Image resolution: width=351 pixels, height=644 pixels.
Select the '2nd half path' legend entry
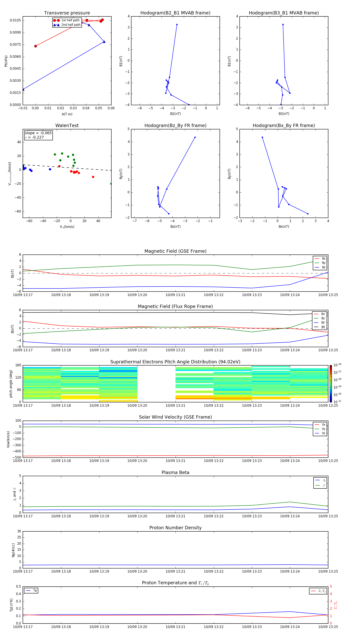pos(67,25)
